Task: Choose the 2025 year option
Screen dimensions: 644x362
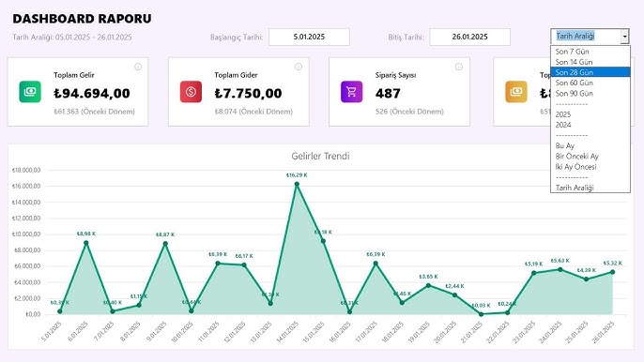Action: [x=590, y=114]
